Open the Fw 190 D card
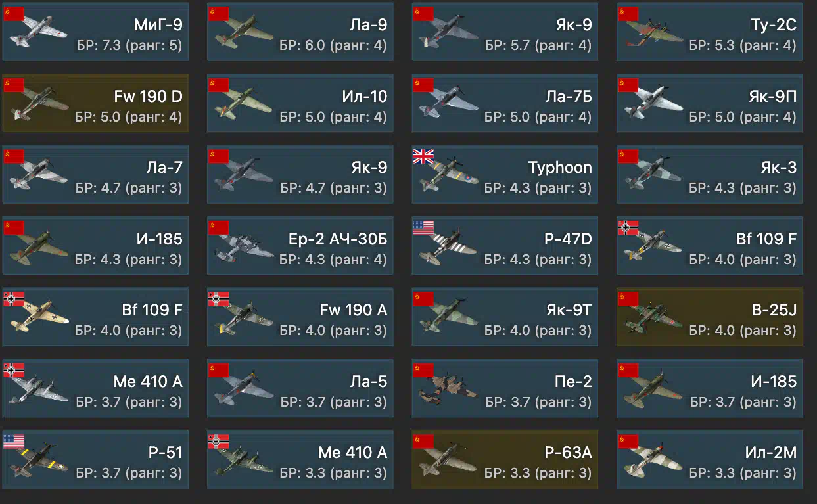 pos(95,103)
